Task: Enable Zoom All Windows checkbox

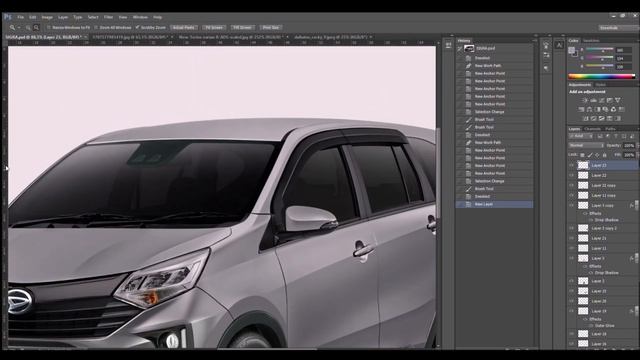Action: (96, 27)
